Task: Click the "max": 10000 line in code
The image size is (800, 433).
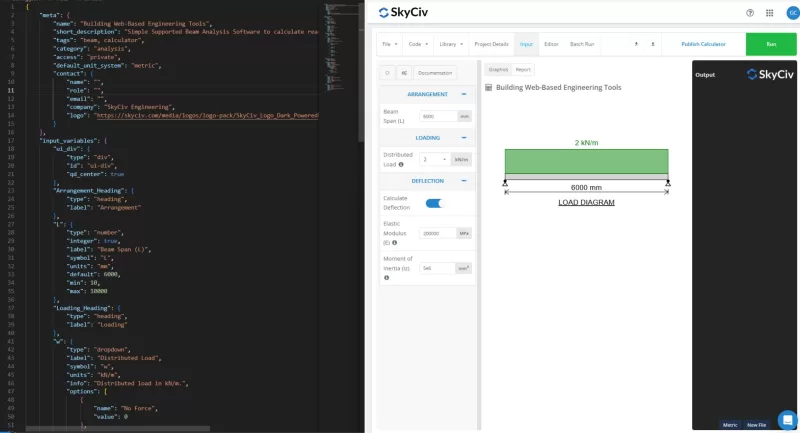Action: point(87,291)
